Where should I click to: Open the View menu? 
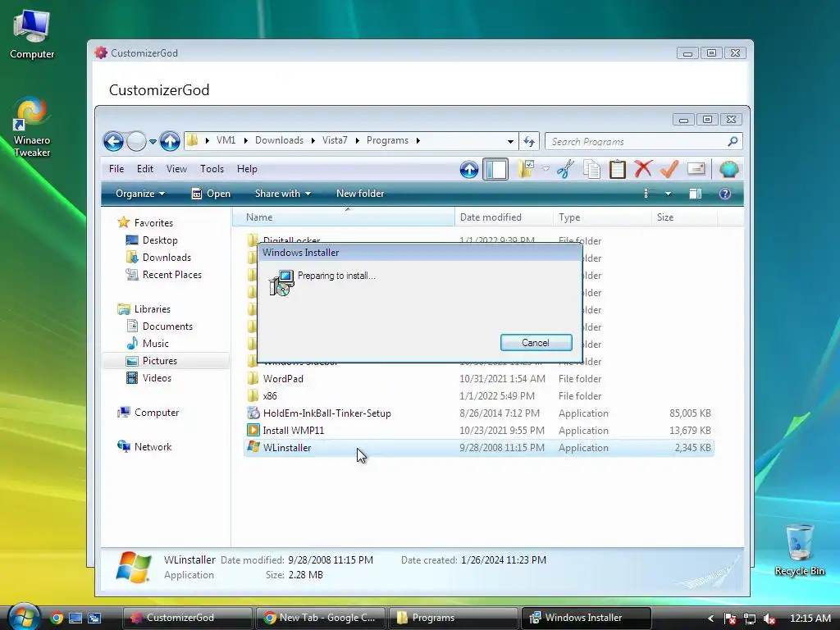point(176,169)
